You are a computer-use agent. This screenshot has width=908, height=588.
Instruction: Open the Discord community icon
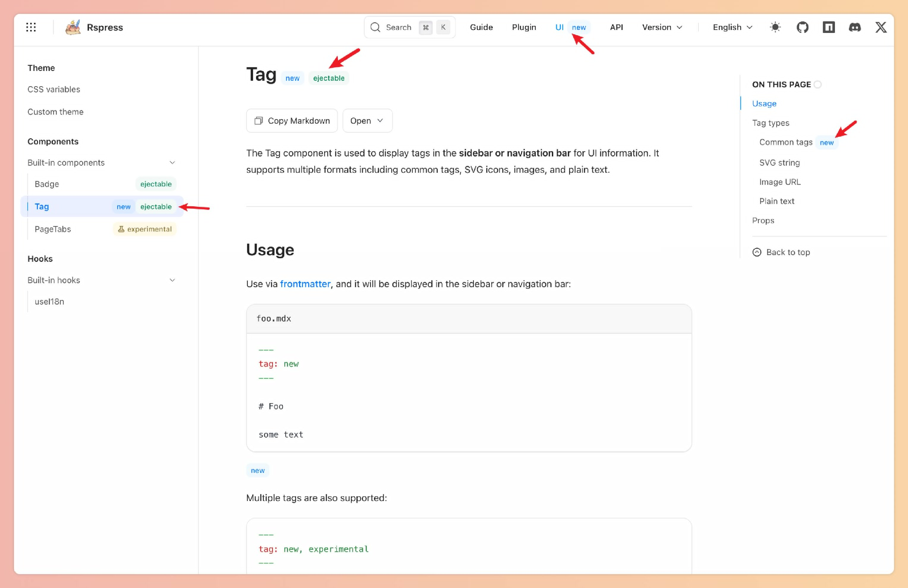coord(855,27)
